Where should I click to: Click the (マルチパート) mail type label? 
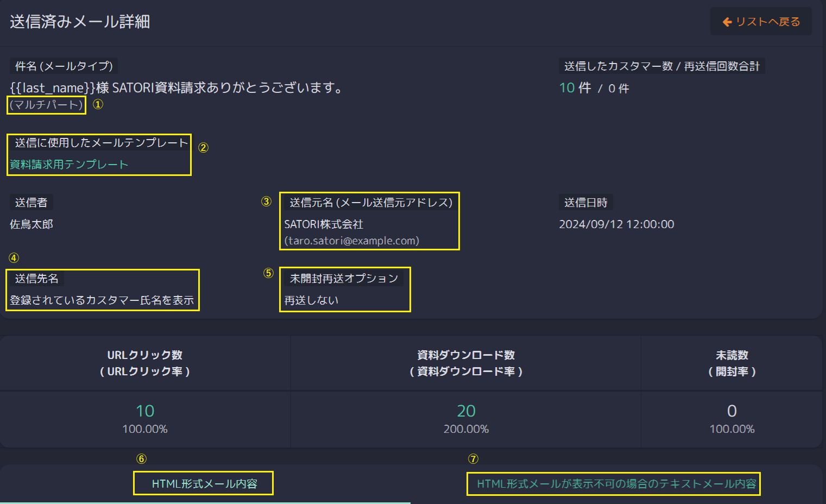[46, 105]
